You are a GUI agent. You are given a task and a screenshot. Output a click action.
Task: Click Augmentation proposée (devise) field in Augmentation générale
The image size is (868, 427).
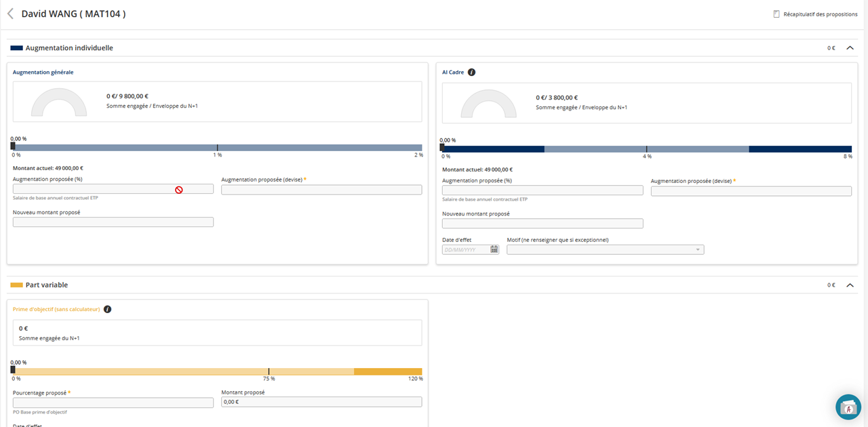tap(321, 190)
